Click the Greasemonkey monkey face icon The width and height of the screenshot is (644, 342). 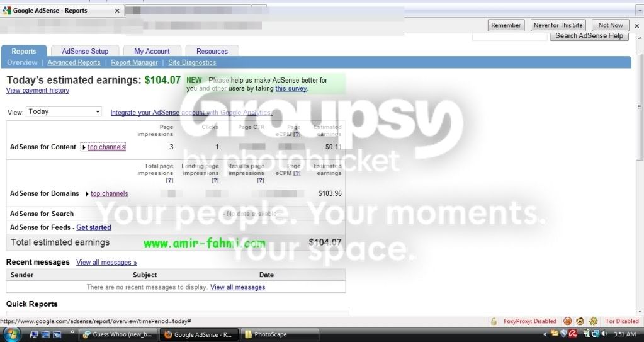click(580, 321)
